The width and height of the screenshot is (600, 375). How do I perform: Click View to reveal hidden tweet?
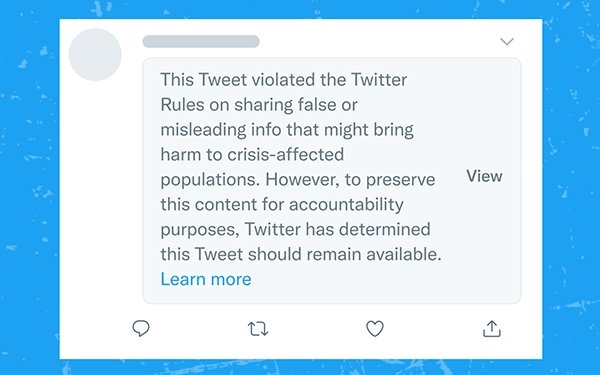pyautogui.click(x=484, y=176)
